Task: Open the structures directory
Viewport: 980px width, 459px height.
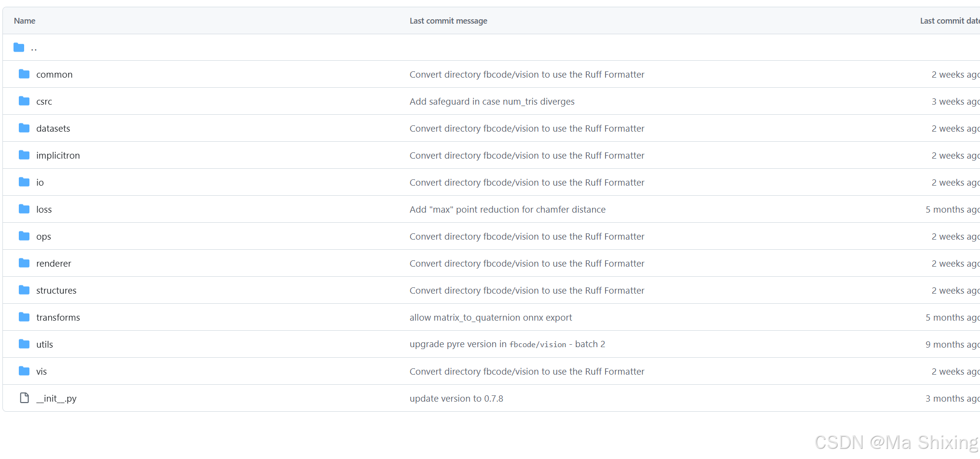Action: coord(56,290)
